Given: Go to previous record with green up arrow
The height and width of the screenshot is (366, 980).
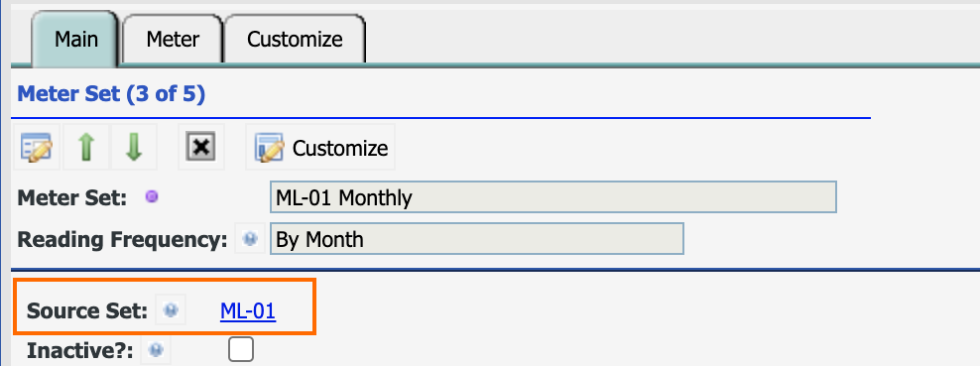Looking at the screenshot, I should click(x=85, y=148).
